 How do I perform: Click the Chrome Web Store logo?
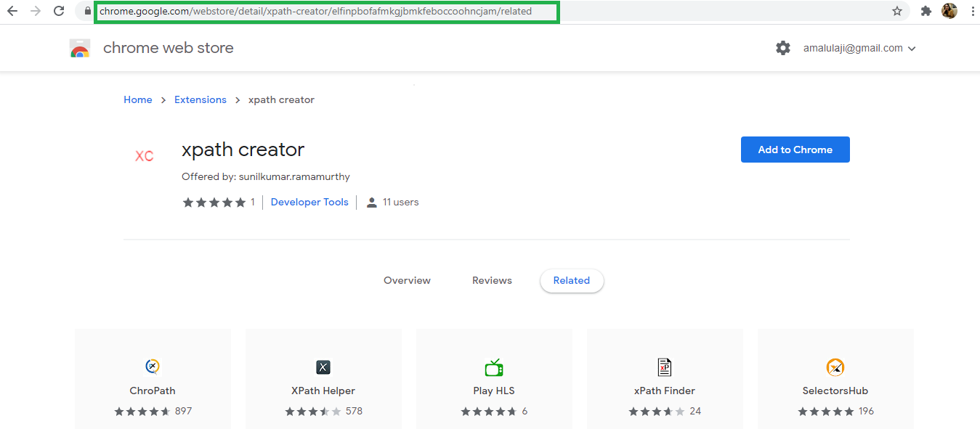80,49
